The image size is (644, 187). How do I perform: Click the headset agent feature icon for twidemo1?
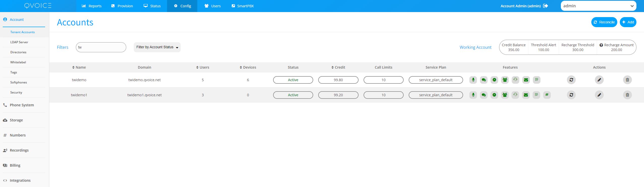[515, 95]
